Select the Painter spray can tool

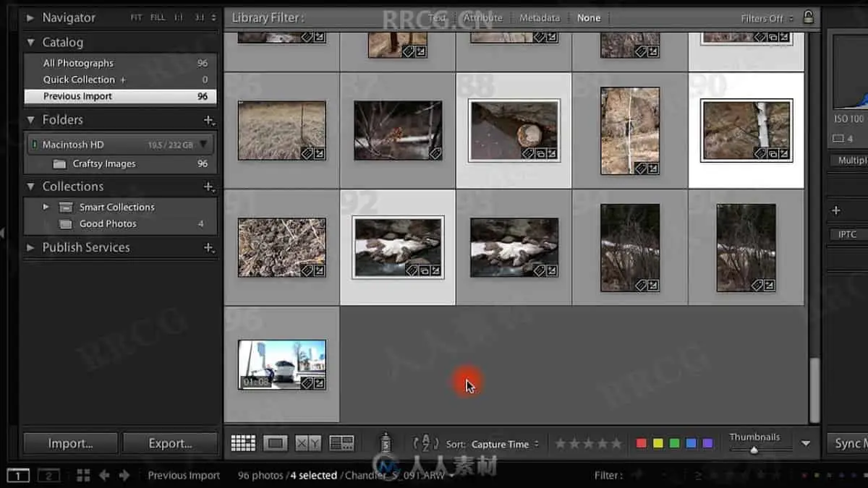tap(386, 443)
